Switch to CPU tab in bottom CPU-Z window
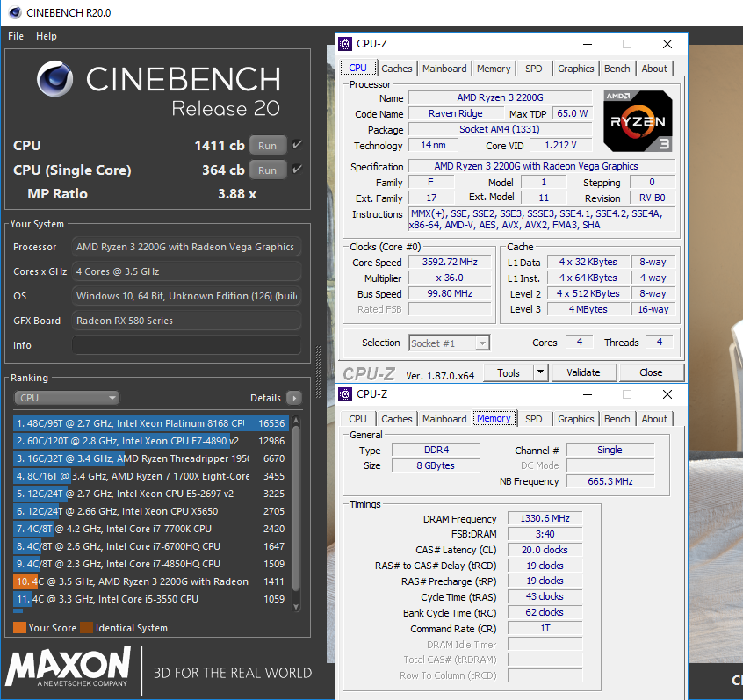Image resolution: width=743 pixels, height=700 pixels. pos(357,419)
